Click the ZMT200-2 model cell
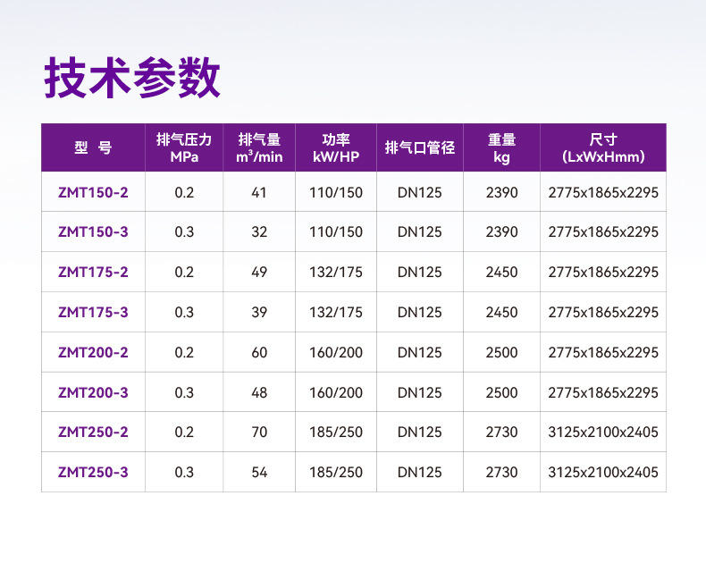Screen dimensions: 706x588 click(93, 352)
